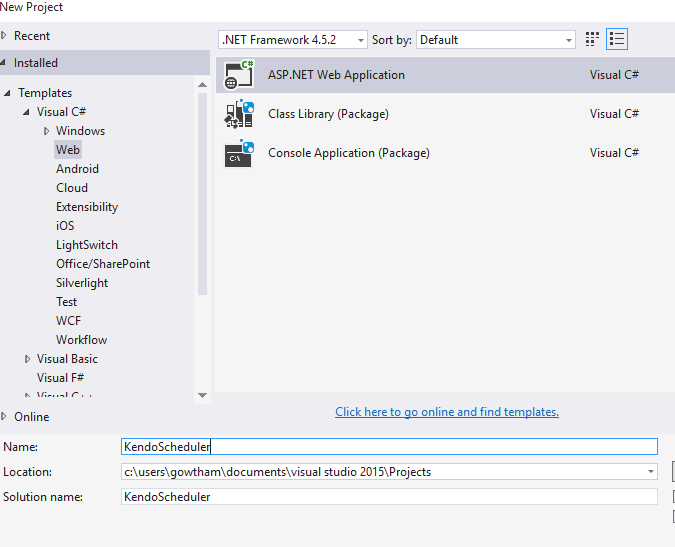Screen dimensions: 675x547
Task: Expand the Online section
Action: [x=4, y=417]
